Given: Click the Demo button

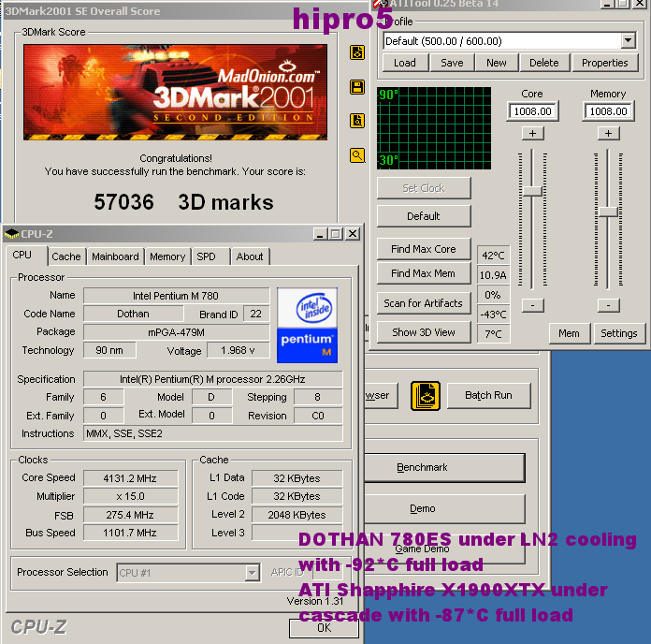Looking at the screenshot, I should pos(444,508).
